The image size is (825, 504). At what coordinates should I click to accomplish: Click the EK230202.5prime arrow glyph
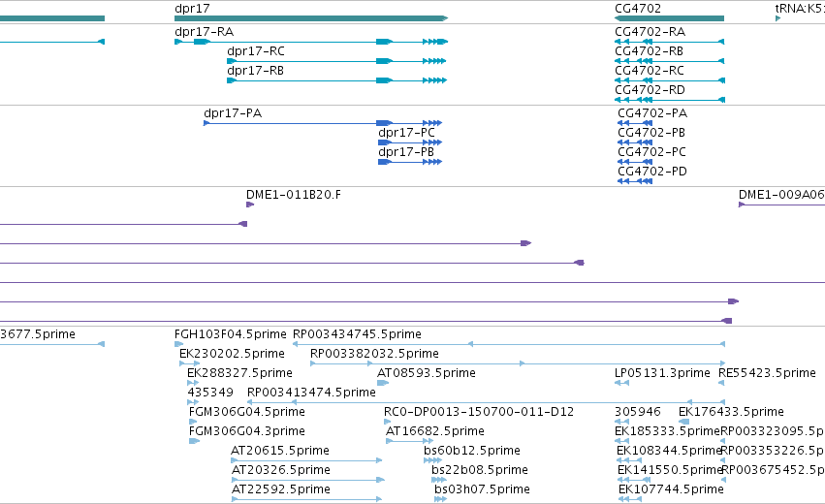(189, 363)
